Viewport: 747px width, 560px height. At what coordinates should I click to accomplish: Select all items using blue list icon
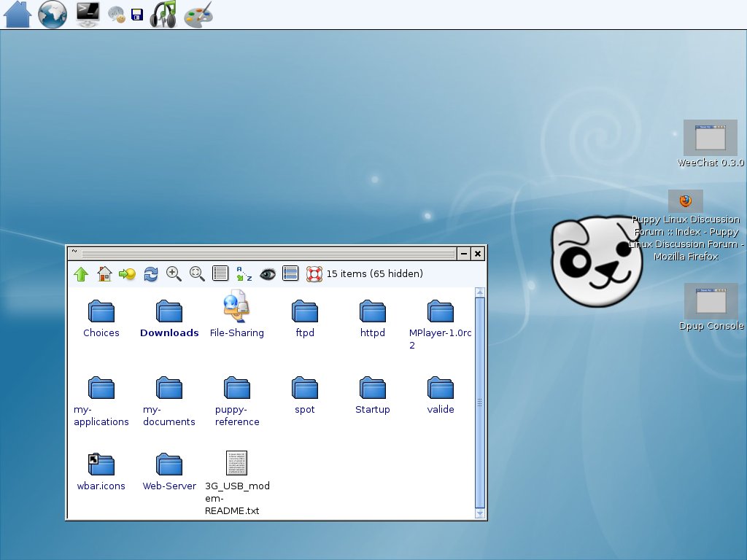point(290,273)
